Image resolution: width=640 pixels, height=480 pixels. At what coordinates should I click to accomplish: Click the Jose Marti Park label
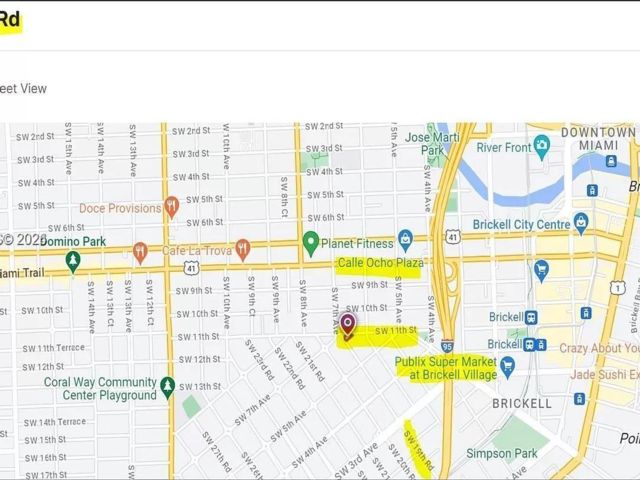(x=432, y=144)
